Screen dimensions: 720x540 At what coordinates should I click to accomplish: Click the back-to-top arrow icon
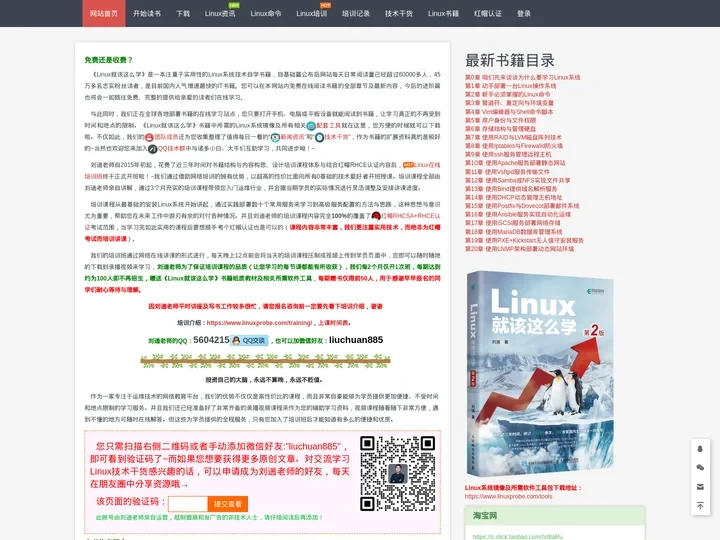pyautogui.click(x=700, y=506)
